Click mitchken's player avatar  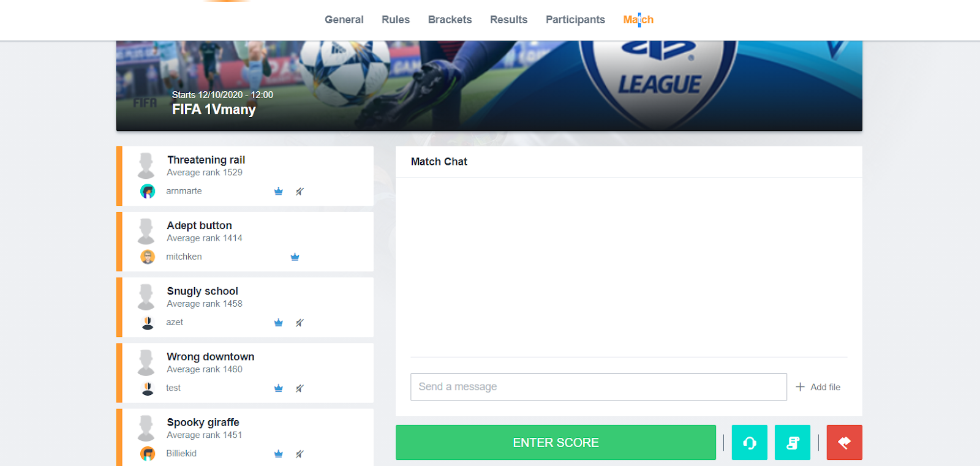click(148, 257)
